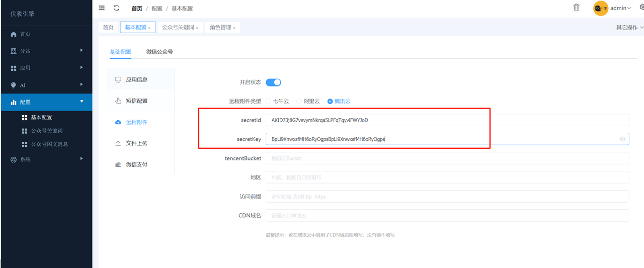Close the 角色管理 tab
This screenshot has width=644, height=268.
pyautogui.click(x=234, y=28)
